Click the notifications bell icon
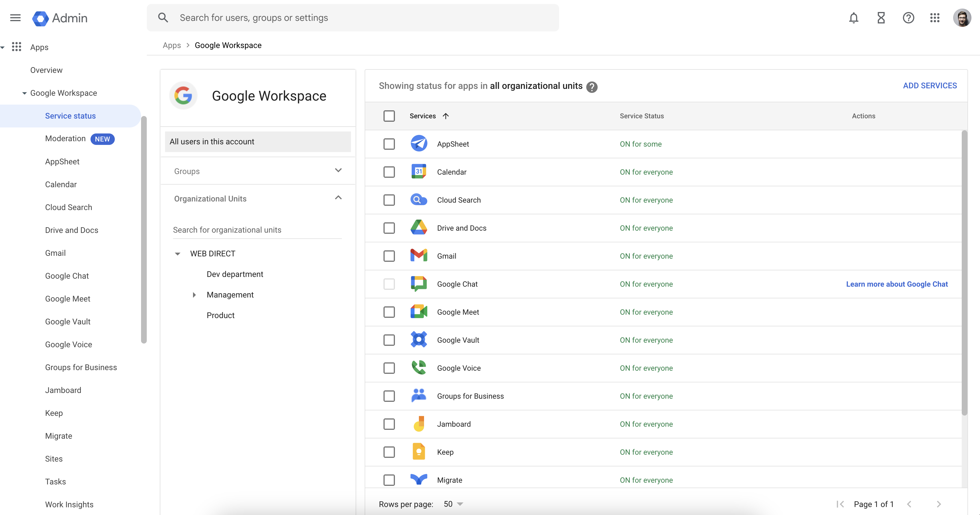Viewport: 980px width, 515px height. pyautogui.click(x=853, y=18)
